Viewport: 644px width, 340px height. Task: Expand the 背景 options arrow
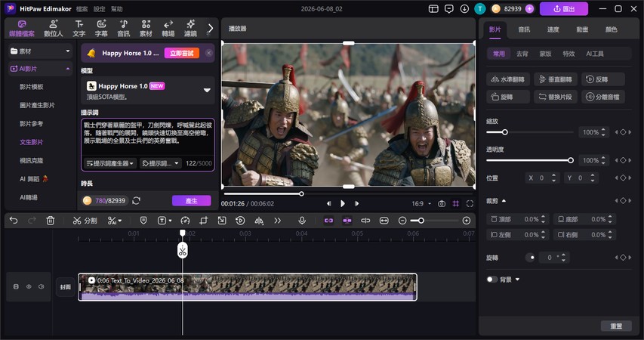tap(517, 280)
